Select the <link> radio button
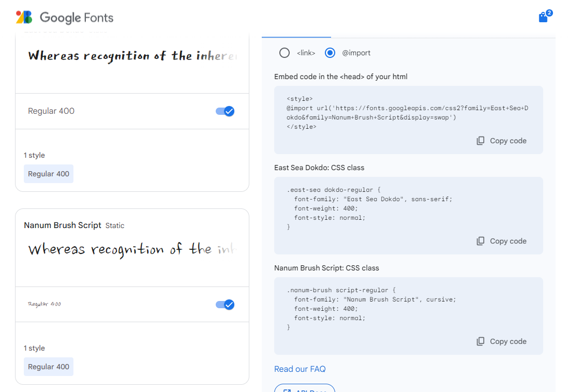Image resolution: width=568 pixels, height=392 pixels. 285,53
